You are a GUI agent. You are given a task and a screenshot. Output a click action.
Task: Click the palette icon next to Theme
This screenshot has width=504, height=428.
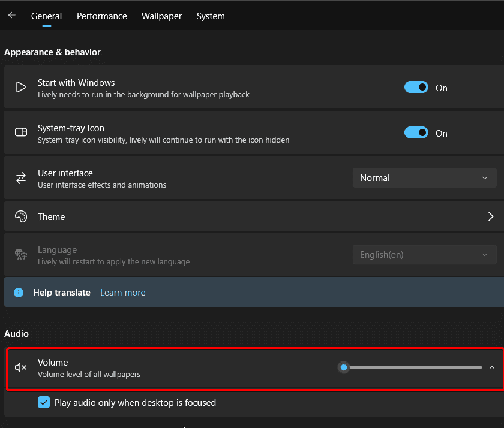pos(21,216)
